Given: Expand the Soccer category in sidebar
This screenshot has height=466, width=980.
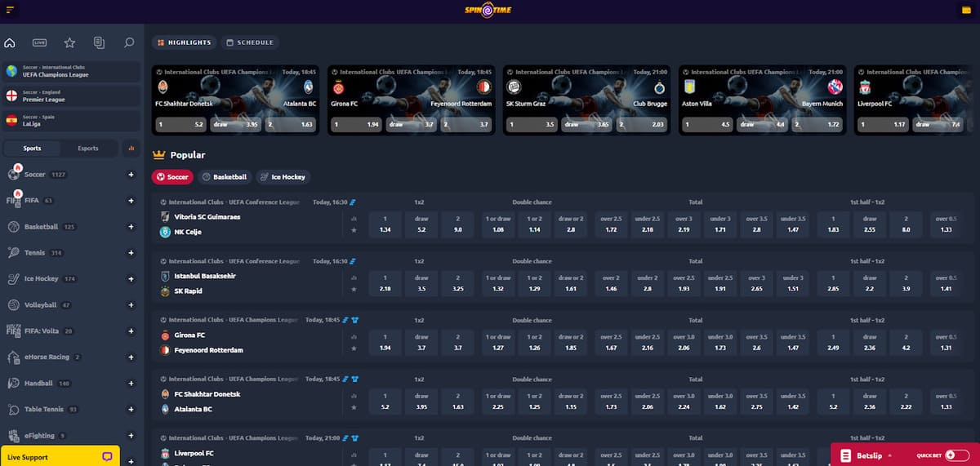Looking at the screenshot, I should (x=131, y=175).
